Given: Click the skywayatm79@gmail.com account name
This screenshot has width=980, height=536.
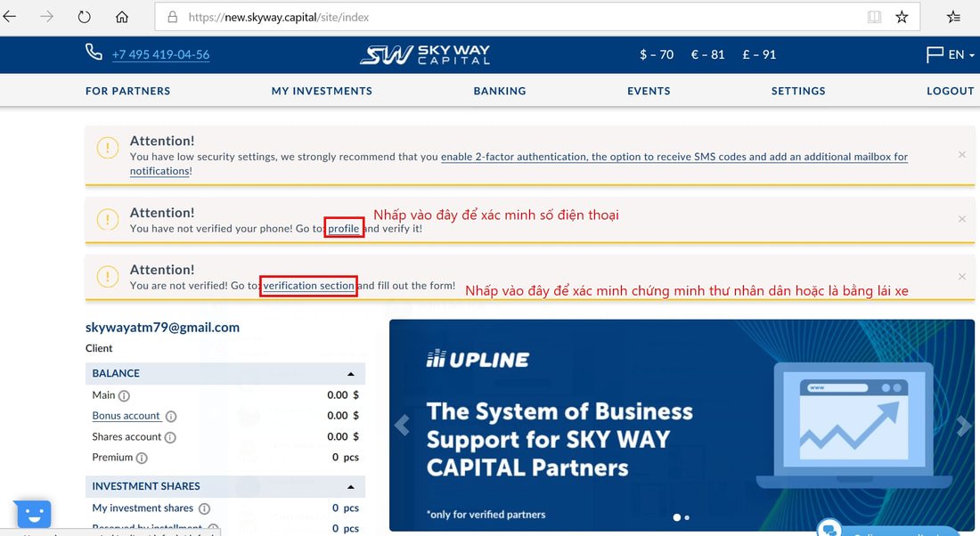Looking at the screenshot, I should pyautogui.click(x=162, y=328).
